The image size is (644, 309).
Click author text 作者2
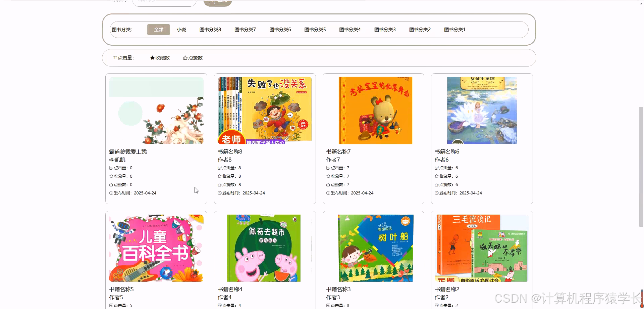pyautogui.click(x=442, y=298)
